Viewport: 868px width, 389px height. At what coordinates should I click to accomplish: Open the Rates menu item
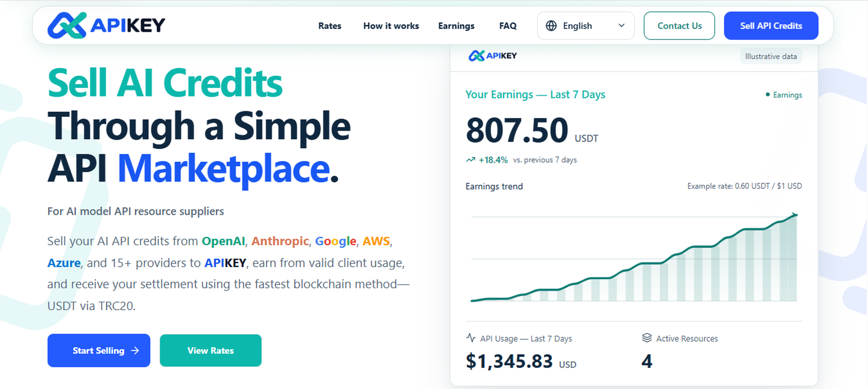click(330, 26)
